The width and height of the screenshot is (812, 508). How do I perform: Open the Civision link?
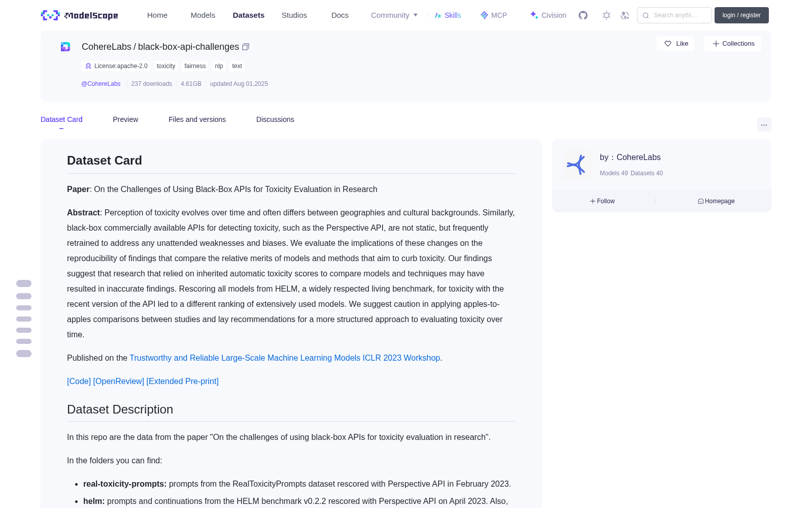click(548, 15)
